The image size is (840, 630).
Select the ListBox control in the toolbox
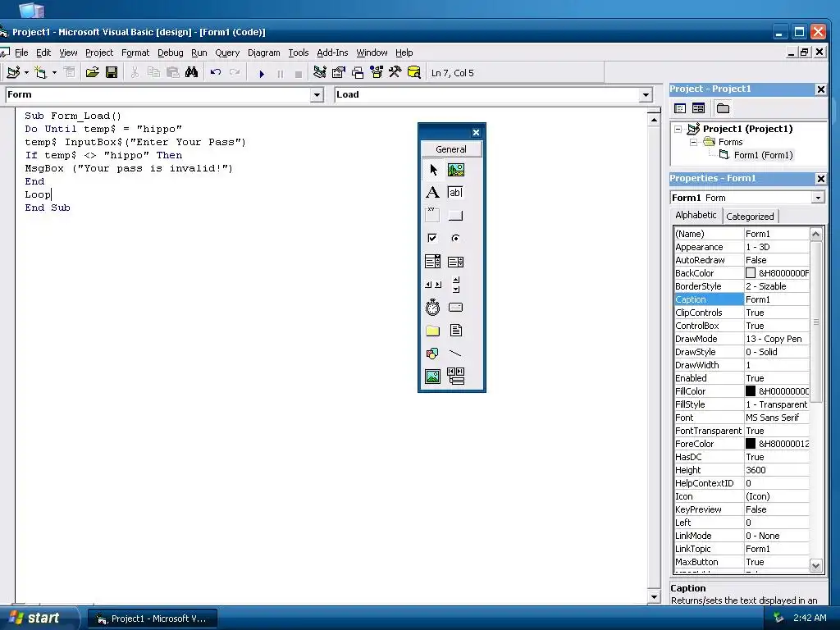[x=456, y=262]
